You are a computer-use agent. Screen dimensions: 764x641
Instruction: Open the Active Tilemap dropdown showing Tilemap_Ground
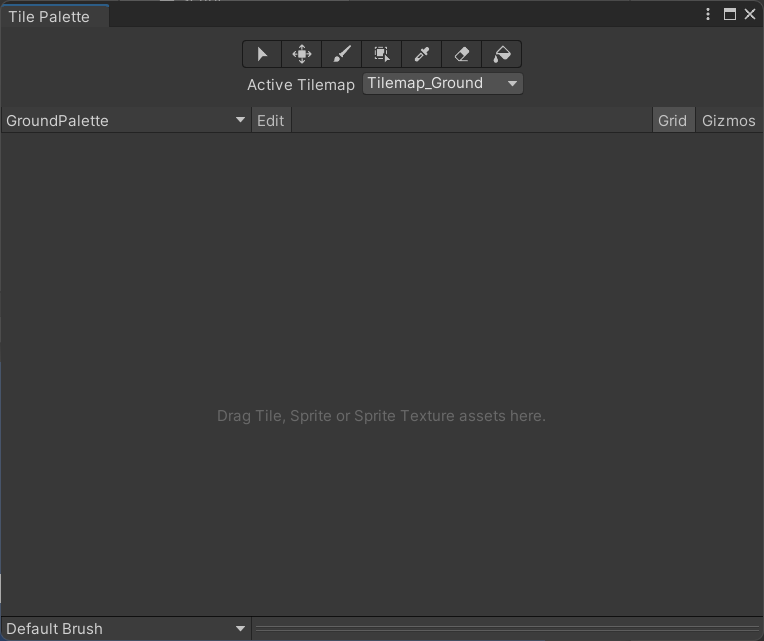pos(442,84)
